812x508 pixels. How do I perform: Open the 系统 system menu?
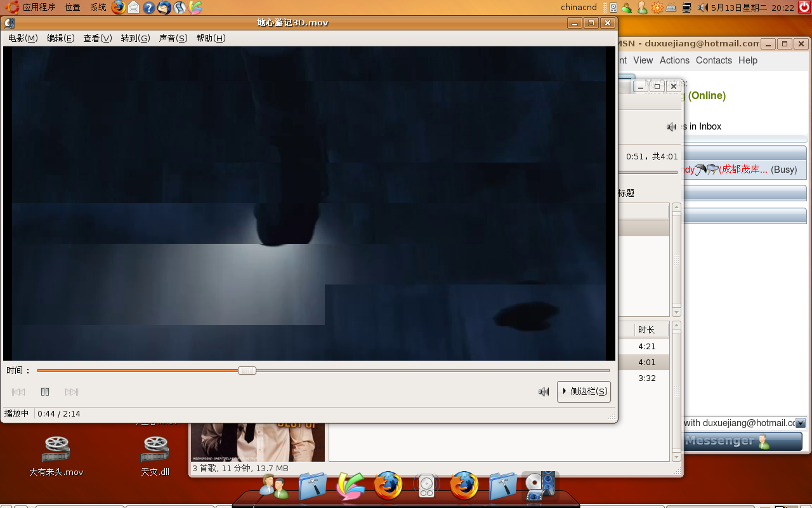pos(98,8)
